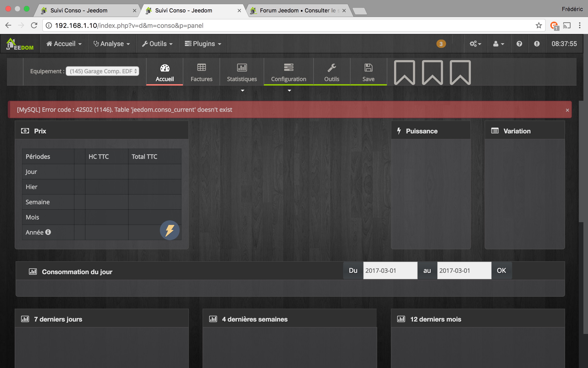Click the browser back arrow
This screenshot has height=368, width=588.
click(x=8, y=25)
